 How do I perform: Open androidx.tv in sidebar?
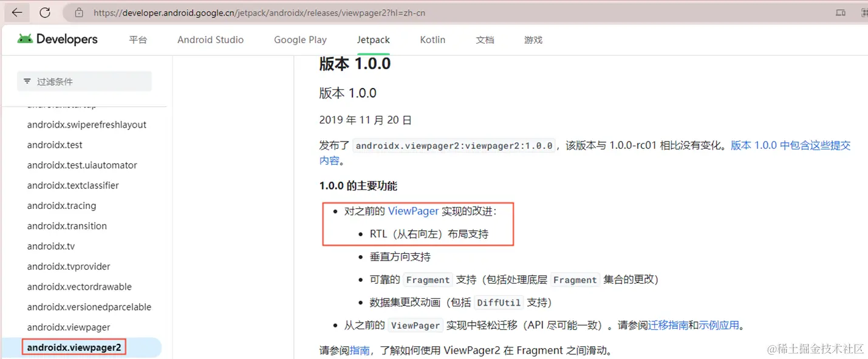coord(51,246)
